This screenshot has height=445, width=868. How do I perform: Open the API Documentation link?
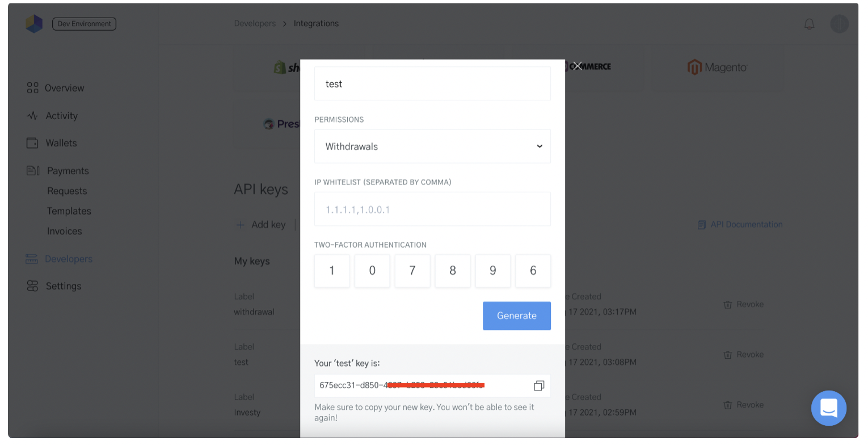[x=746, y=225]
